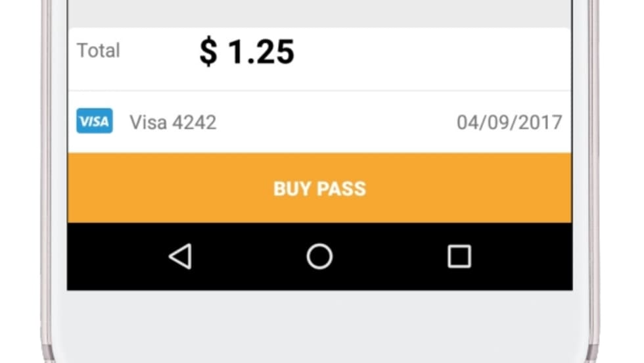
Task: Open recent apps with the square icon
Action: (459, 256)
